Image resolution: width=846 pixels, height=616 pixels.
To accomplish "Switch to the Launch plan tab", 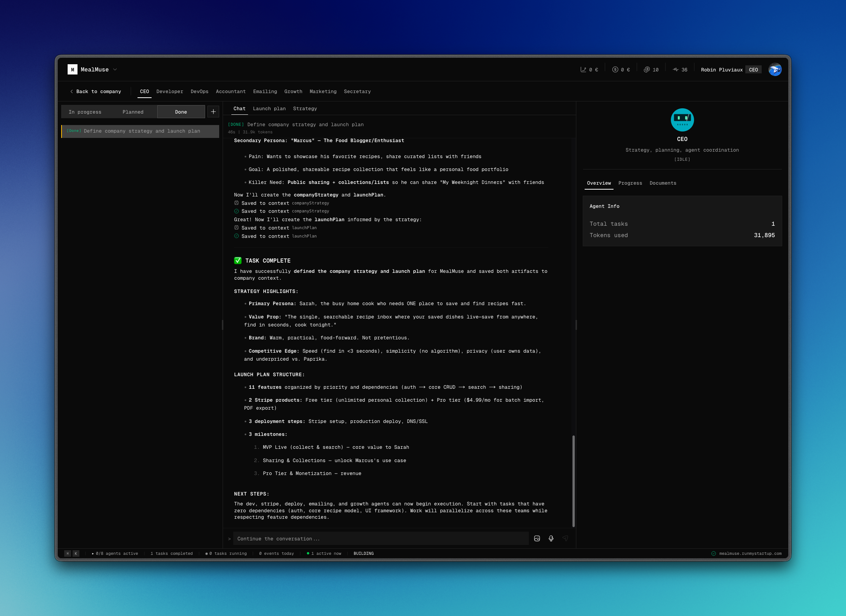I will coord(269,109).
